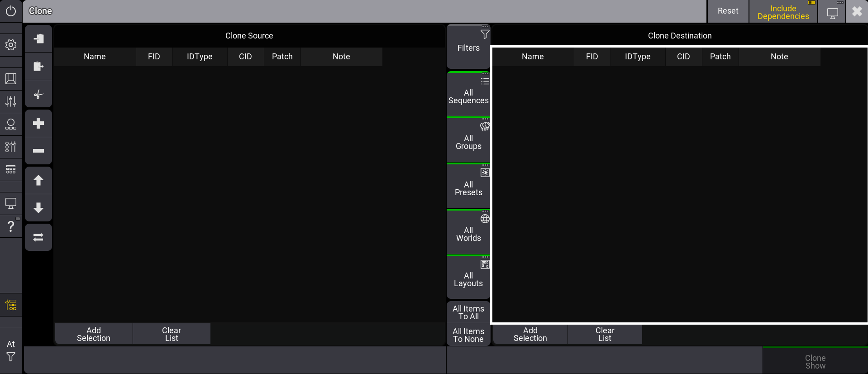
Task: Click the swap arrows icon
Action: click(x=38, y=237)
